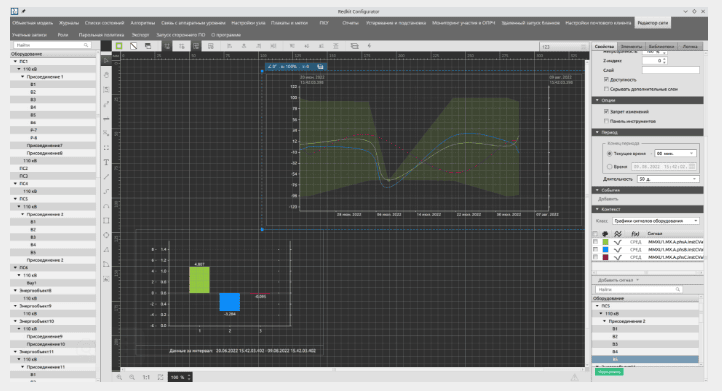This screenshot has height=391, width=722.
Task: Click the dark red swatch of third signal
Action: coord(606,257)
